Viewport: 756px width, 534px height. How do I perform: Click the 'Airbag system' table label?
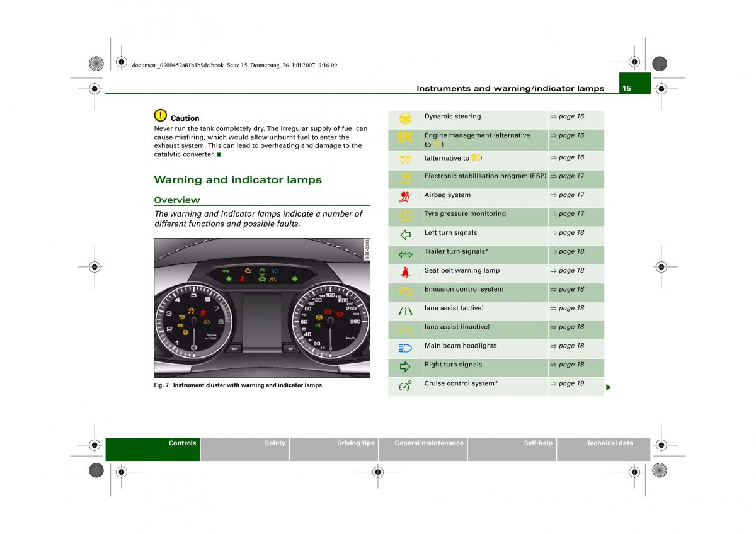click(x=447, y=195)
